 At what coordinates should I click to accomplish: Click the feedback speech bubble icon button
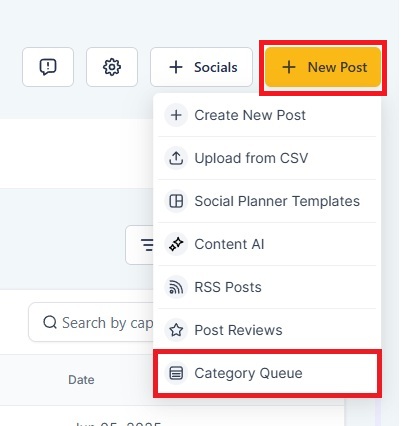(x=48, y=67)
